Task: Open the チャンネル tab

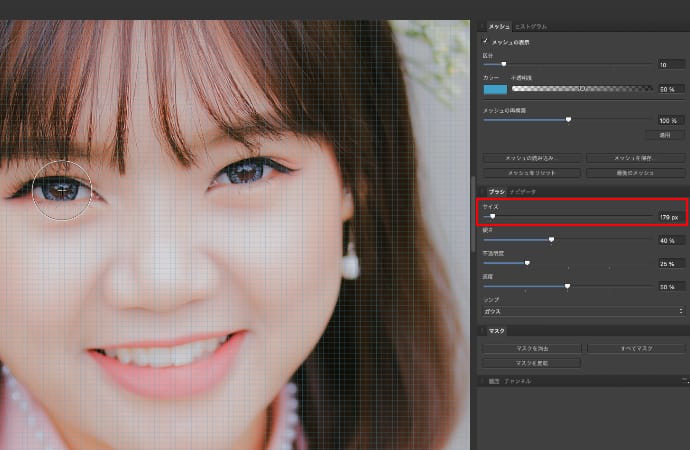Action: click(518, 381)
